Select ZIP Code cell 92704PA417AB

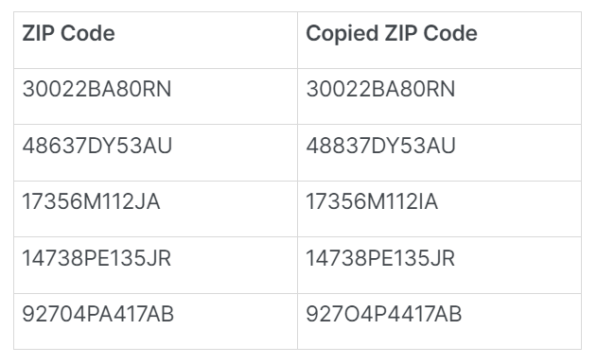click(155, 321)
